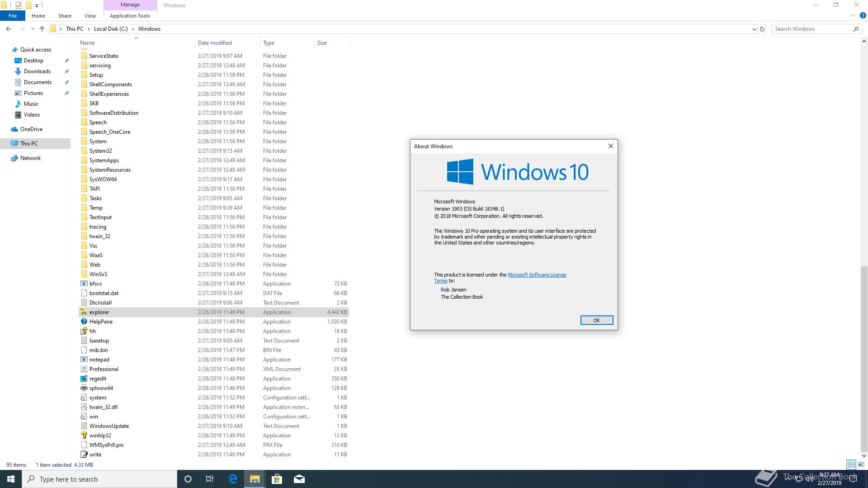This screenshot has width=868, height=488.
Task: Click the write application icon
Action: click(84, 455)
